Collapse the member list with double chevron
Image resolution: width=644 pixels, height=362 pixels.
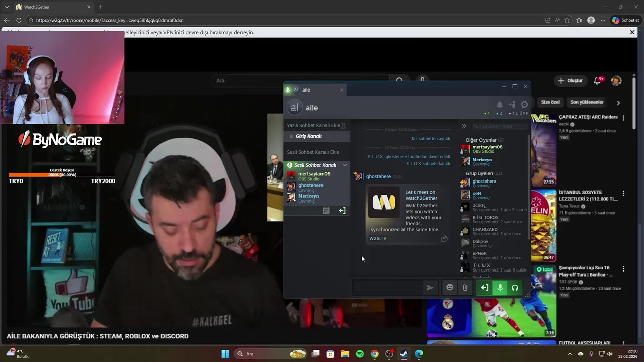464,126
